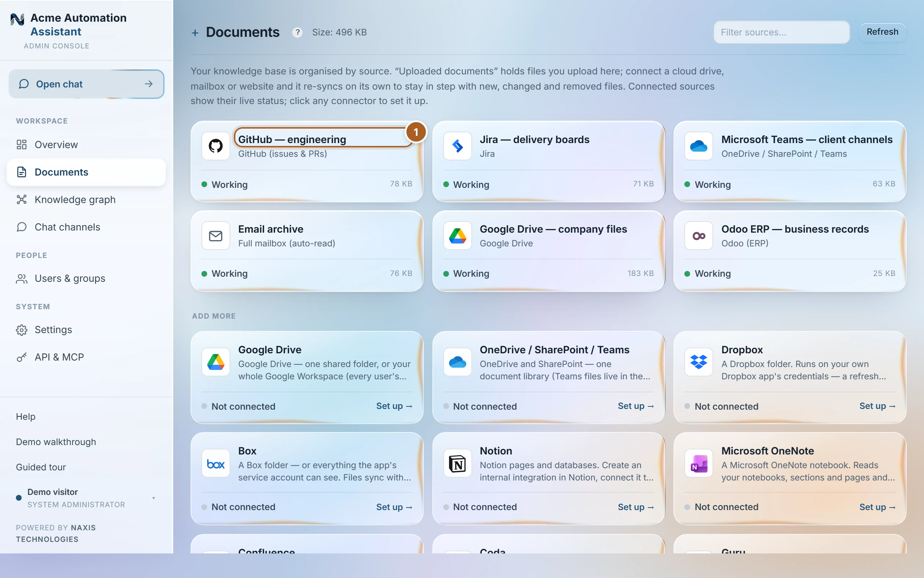The image size is (924, 578).
Task: Open Chat channels page
Action: 86,227
